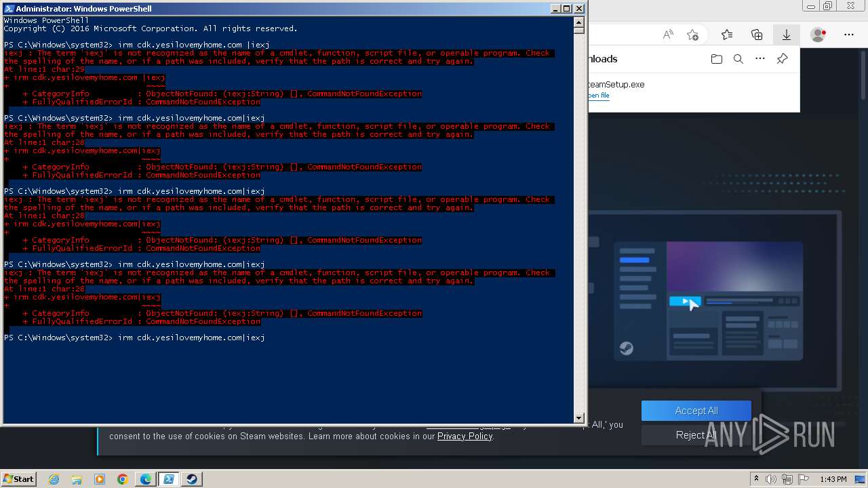Open the volume control tray icon
The width and height of the screenshot is (868, 488).
click(x=771, y=479)
